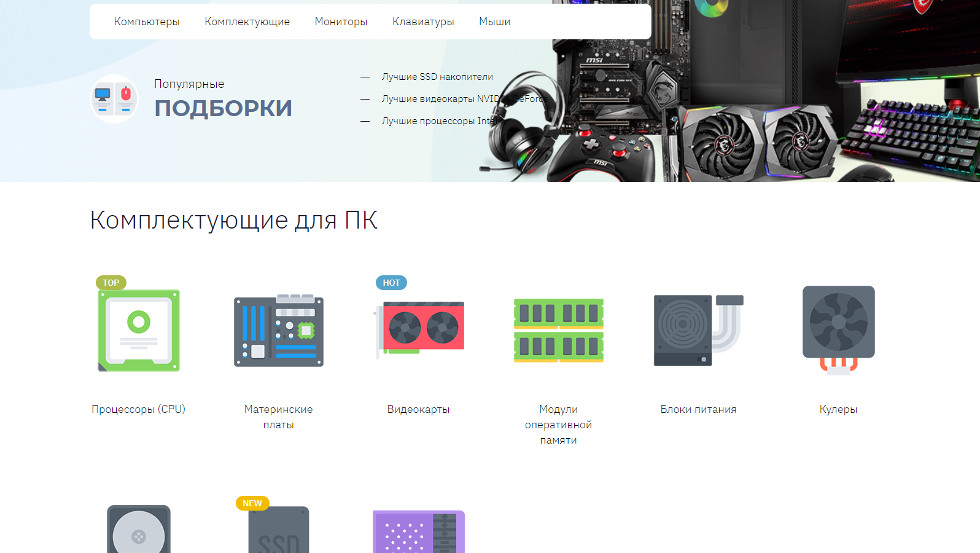
Task: Go to the Мониторы menu section
Action: 341,22
